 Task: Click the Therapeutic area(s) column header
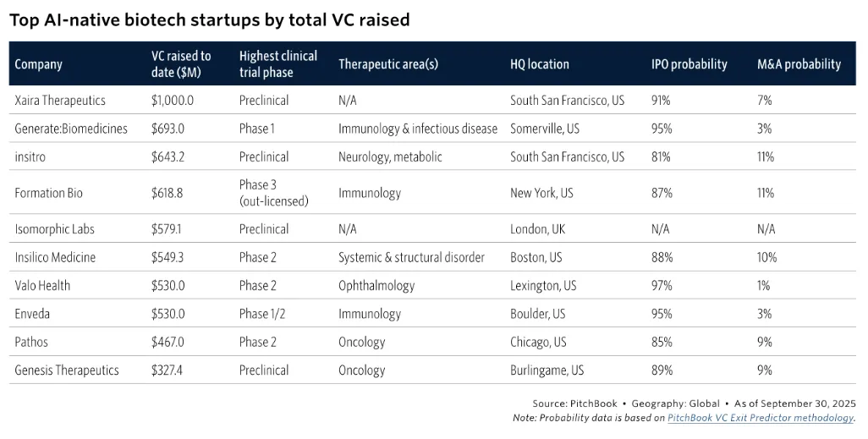(x=387, y=64)
